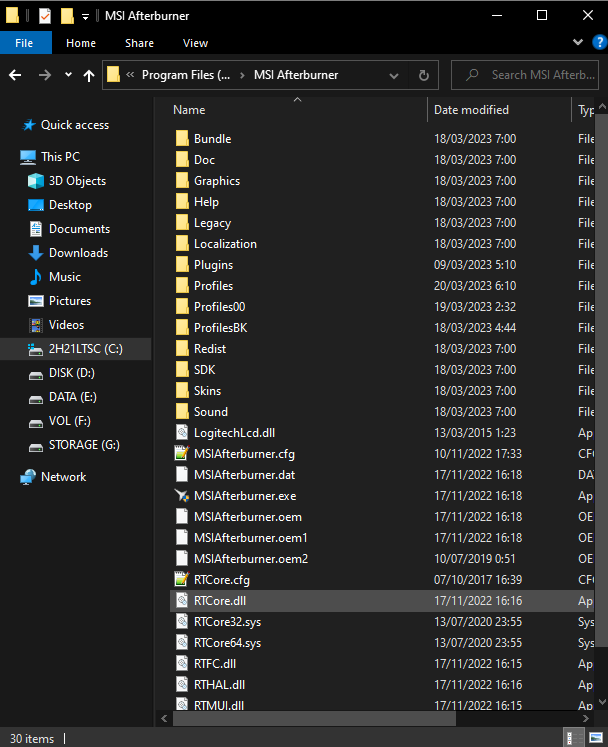The width and height of the screenshot is (608, 747).
Task: Switch to Details view in status bar
Action: (x=574, y=738)
